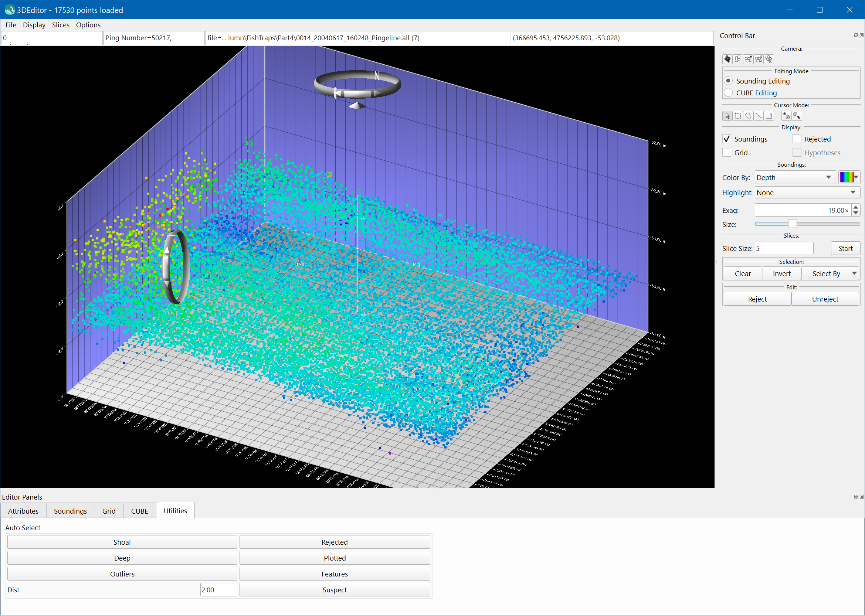
Task: Select the pointer arrow cursor mode
Action: [727, 116]
